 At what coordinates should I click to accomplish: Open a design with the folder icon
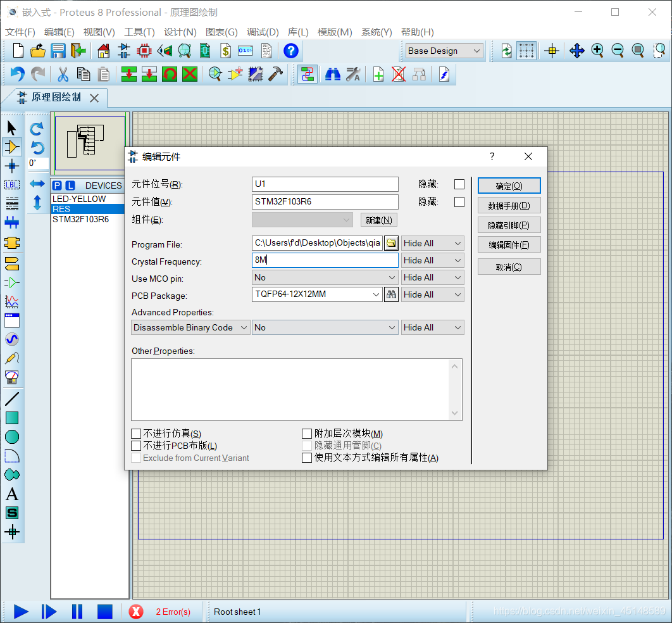(x=38, y=51)
